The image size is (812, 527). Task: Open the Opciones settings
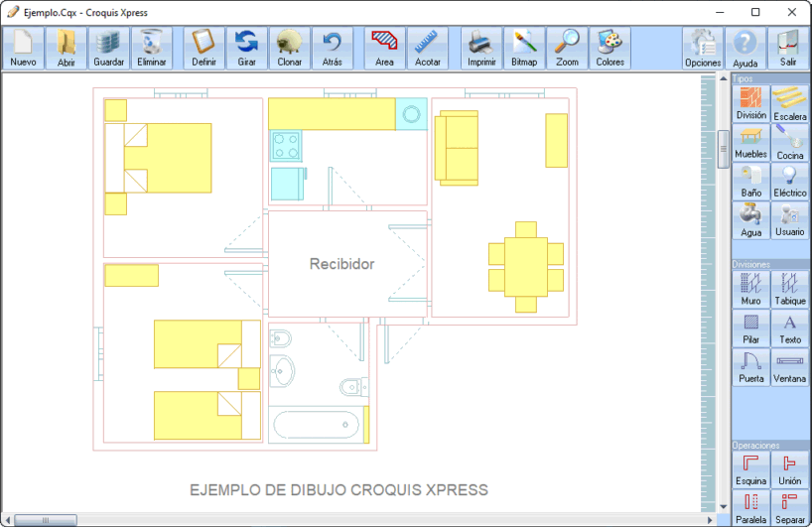click(703, 48)
